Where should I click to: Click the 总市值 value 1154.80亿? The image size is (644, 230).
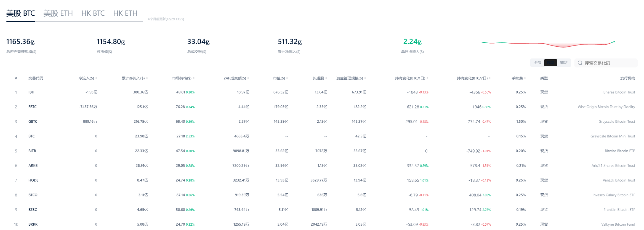coord(111,41)
